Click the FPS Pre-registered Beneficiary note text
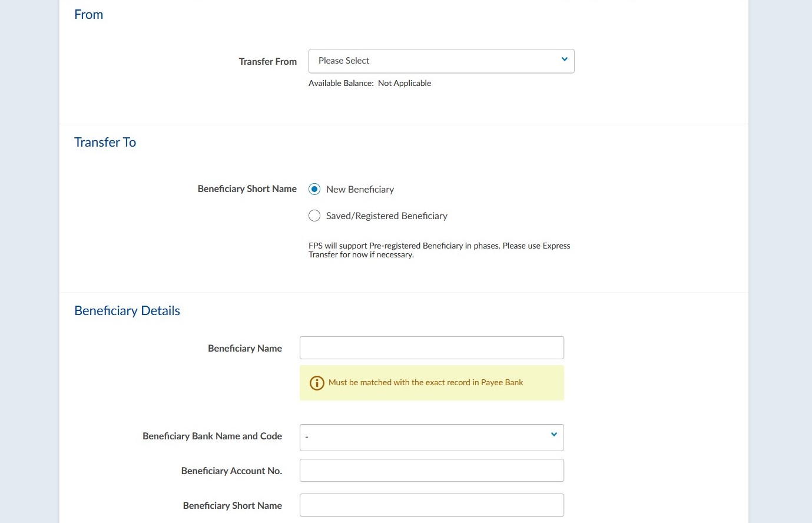Image resolution: width=812 pixels, height=523 pixels. click(x=439, y=250)
